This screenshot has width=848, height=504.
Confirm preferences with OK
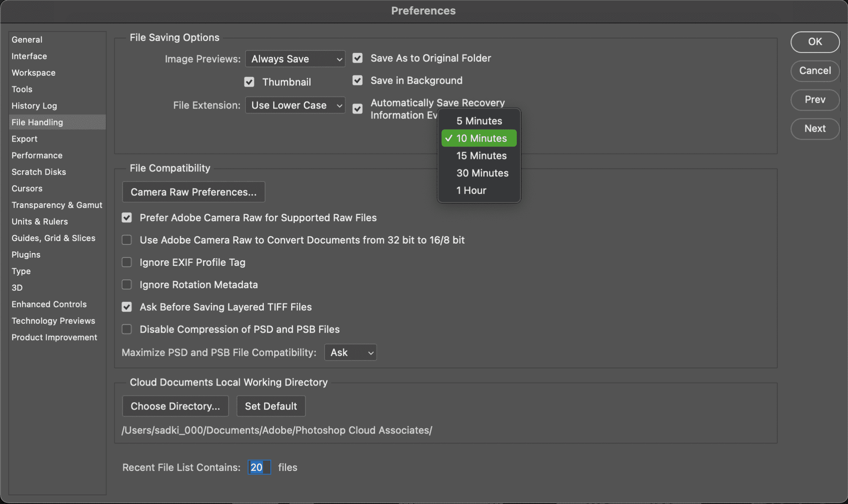click(x=814, y=42)
